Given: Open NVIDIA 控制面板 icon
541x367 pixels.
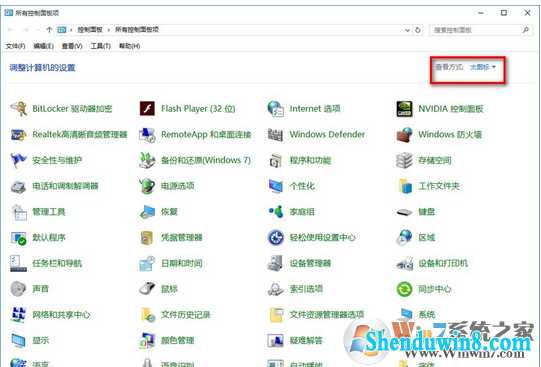Looking at the screenshot, I should tap(404, 109).
